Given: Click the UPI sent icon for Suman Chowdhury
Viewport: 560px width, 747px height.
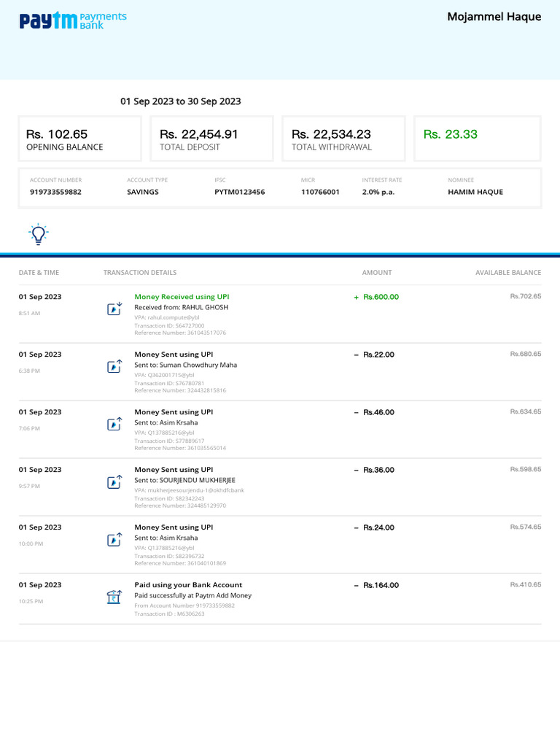Looking at the screenshot, I should tap(114, 367).
